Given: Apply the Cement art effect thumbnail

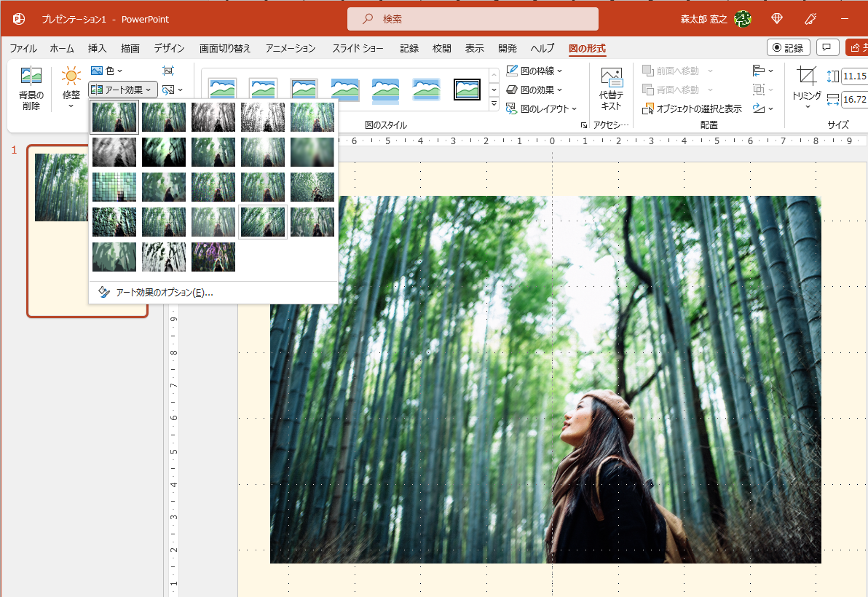Looking at the screenshot, I should click(114, 222).
